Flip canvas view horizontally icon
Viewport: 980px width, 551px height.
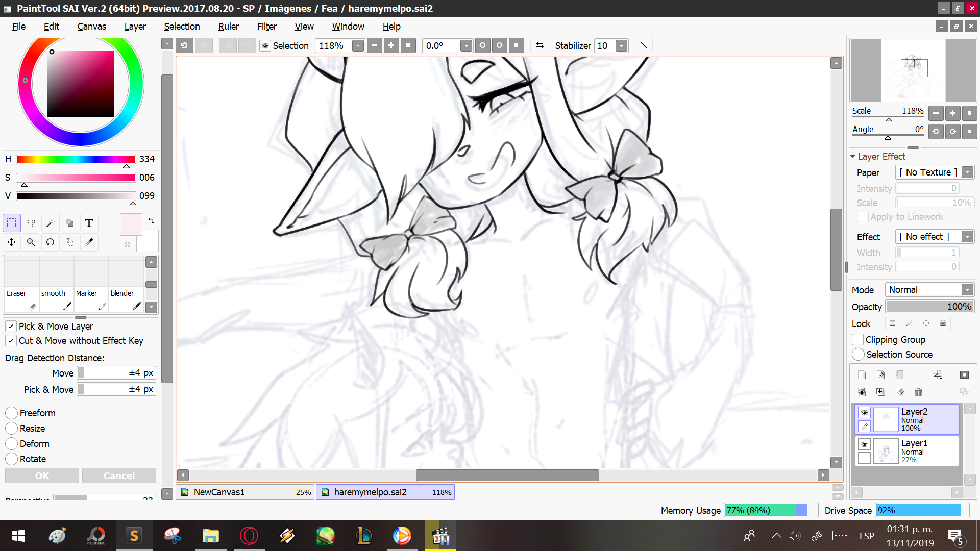point(540,45)
